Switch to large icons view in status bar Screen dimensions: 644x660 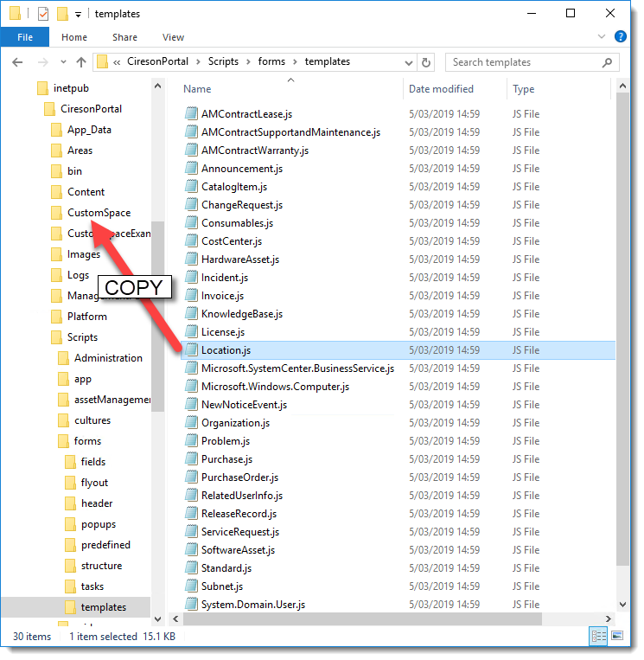(619, 637)
